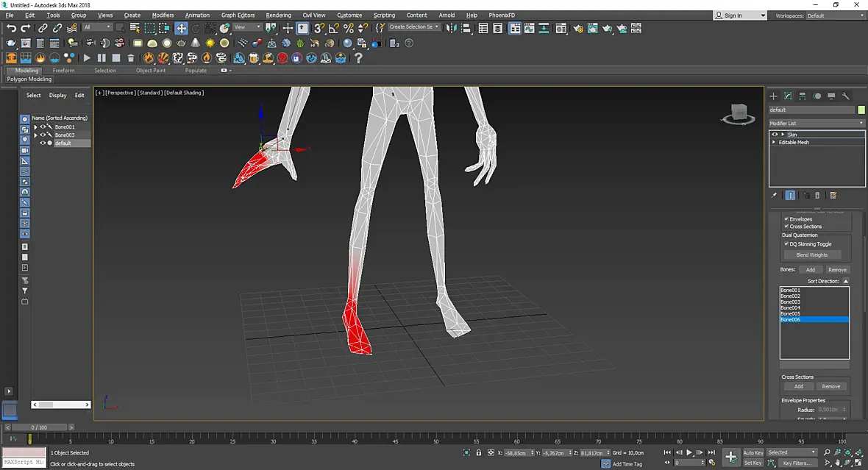Switch to the Freeform ribbon tab
The width and height of the screenshot is (868, 470).
(64, 71)
